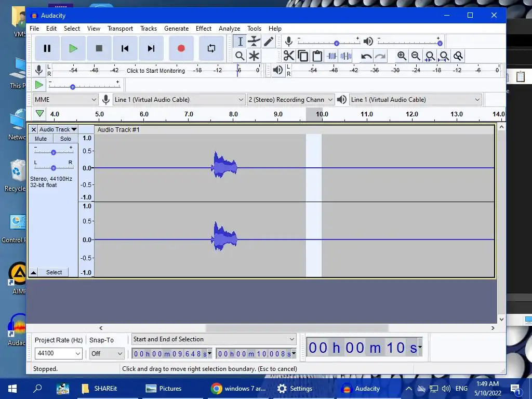Select the Multi-tool asterisk icon
Screen dimensions: 532x399
(x=254, y=56)
